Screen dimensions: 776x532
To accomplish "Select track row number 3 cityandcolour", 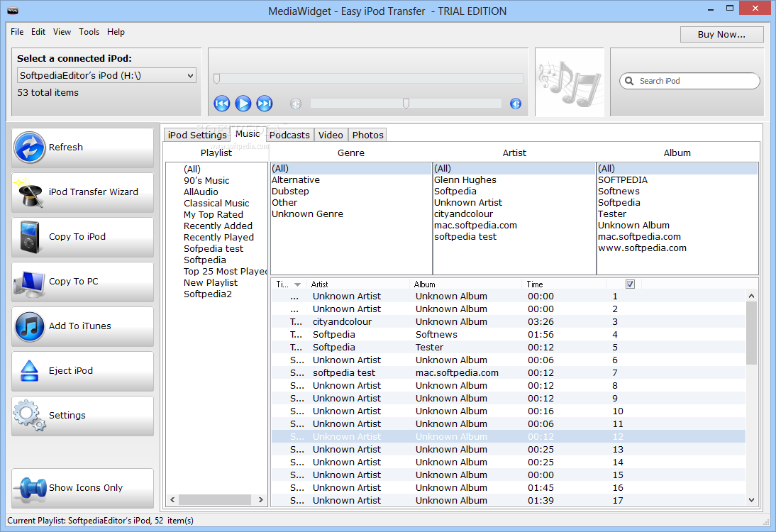I will point(509,321).
